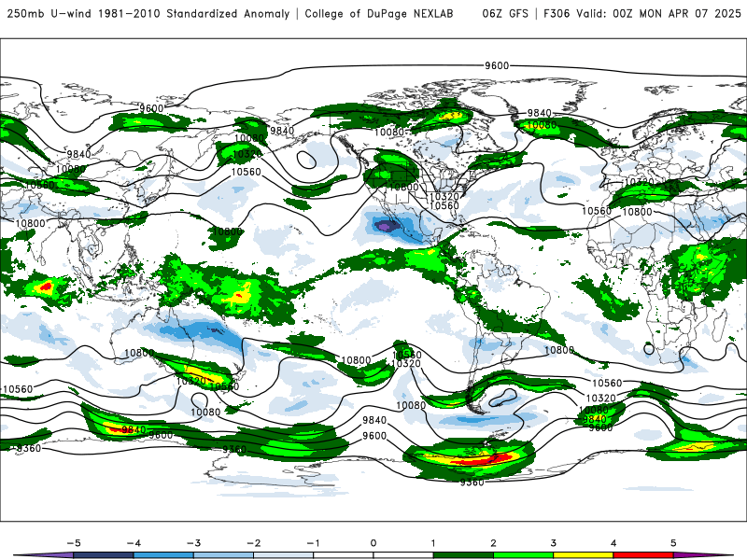
Task: Click "1981-2010 Standardized Anomaly" in the header
Action: point(194,13)
